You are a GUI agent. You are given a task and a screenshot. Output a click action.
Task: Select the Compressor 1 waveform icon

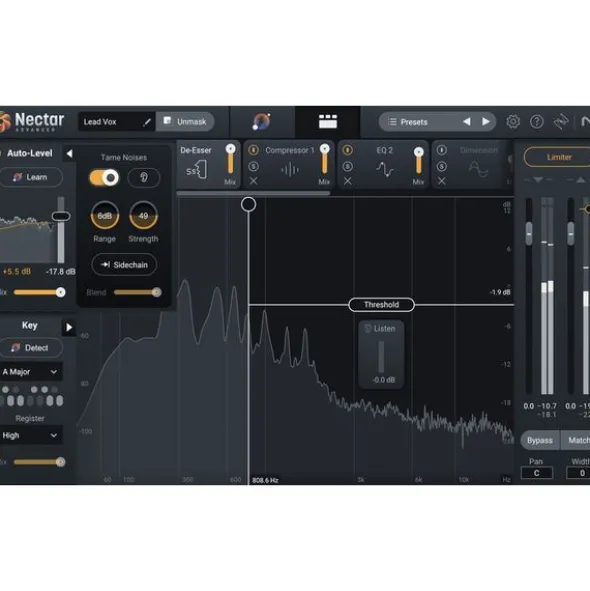(290, 170)
